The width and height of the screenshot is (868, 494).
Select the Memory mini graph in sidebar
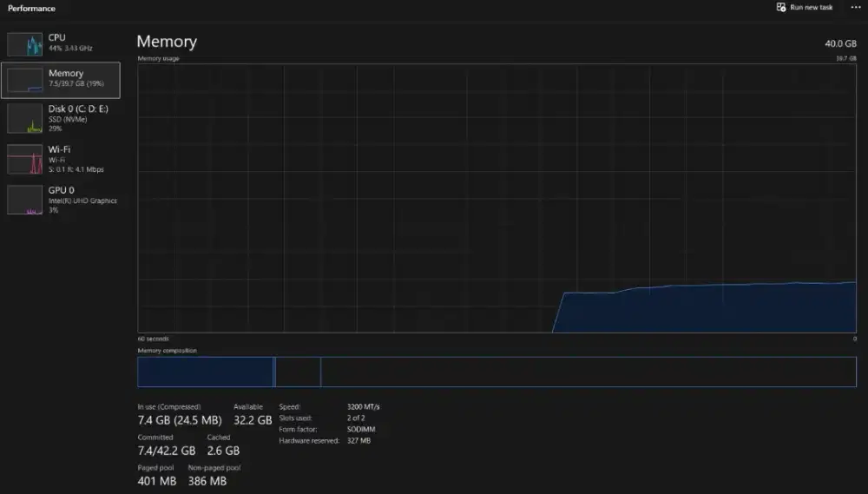coord(24,81)
